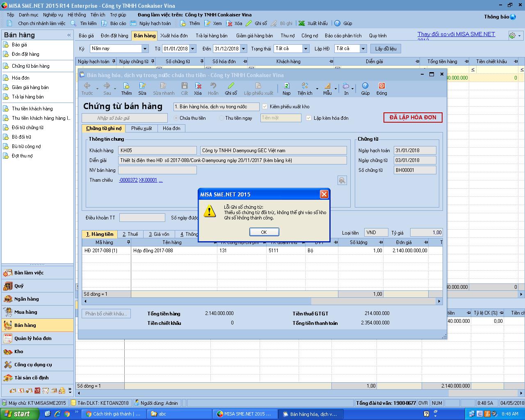Click OK in the MISA error dialog

264,232
